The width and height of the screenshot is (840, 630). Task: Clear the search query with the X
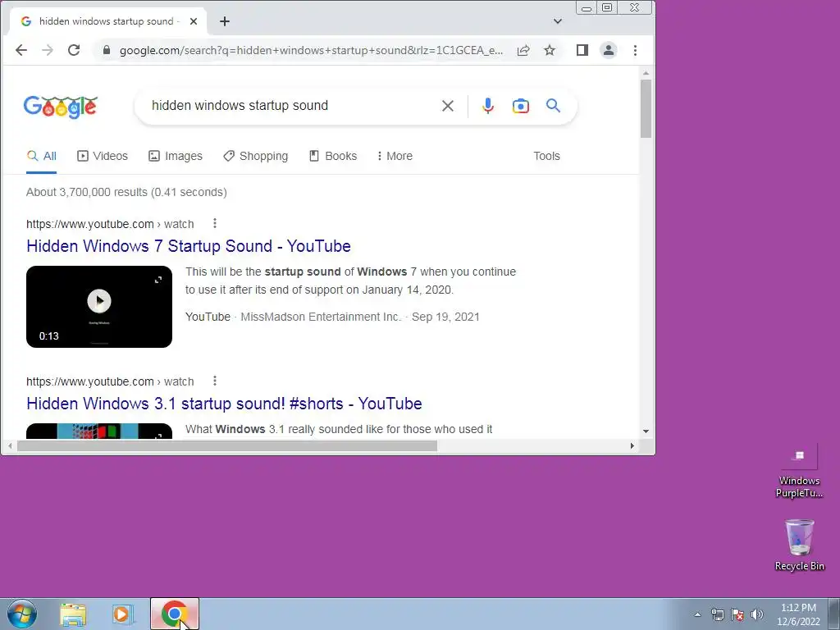tap(448, 106)
